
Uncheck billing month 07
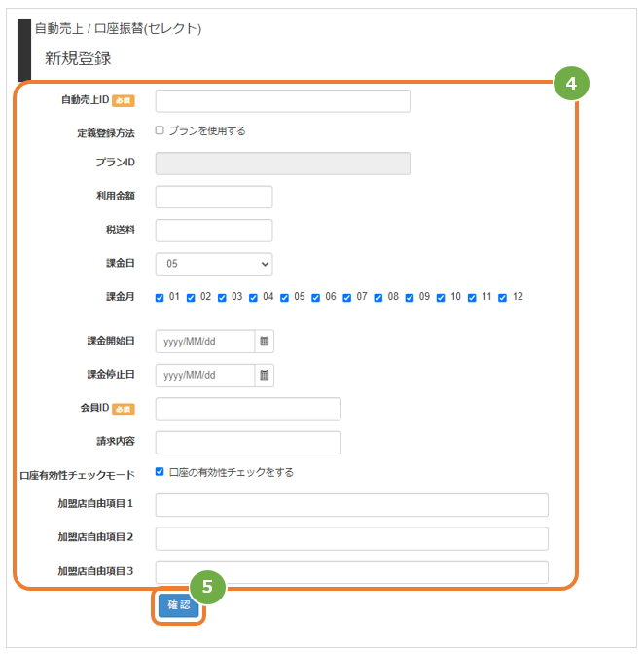click(x=347, y=298)
